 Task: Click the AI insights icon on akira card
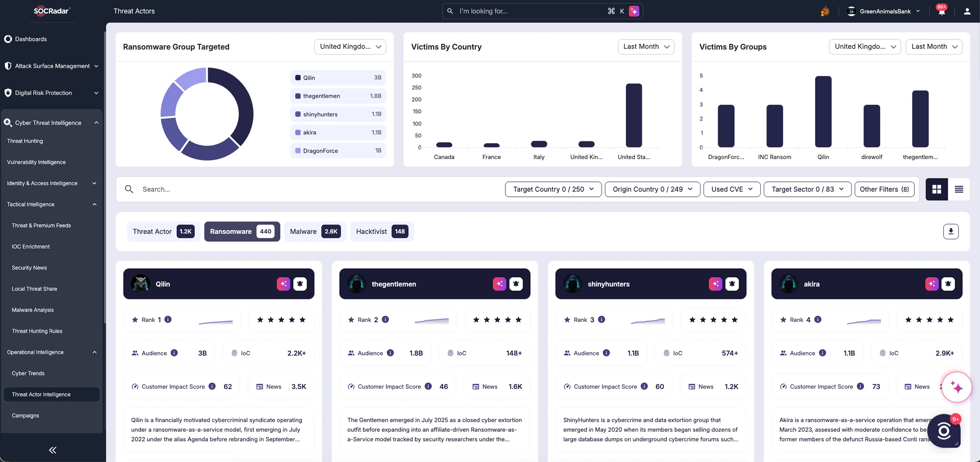click(x=932, y=284)
